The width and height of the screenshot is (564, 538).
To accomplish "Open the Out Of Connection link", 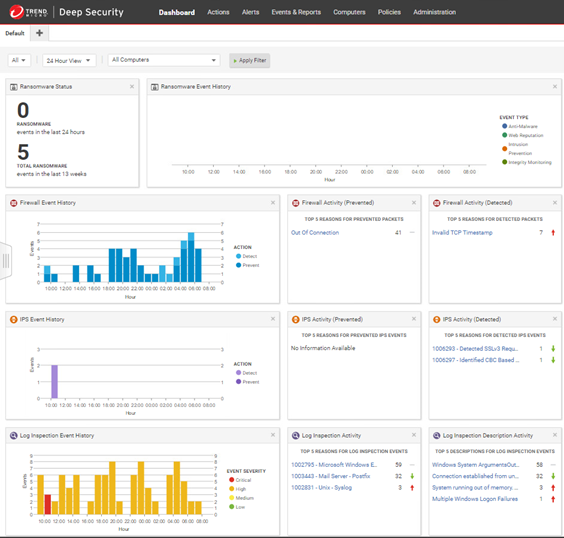I will point(315,233).
